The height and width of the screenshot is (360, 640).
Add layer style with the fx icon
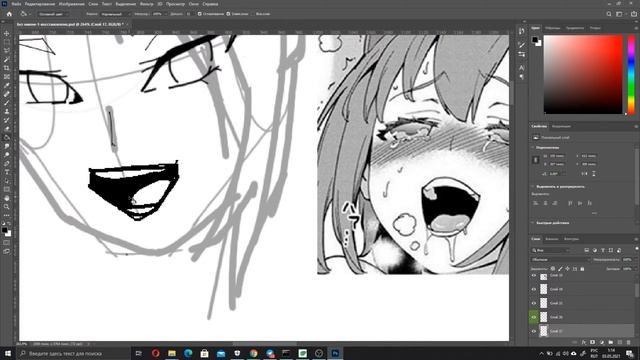coord(584,342)
